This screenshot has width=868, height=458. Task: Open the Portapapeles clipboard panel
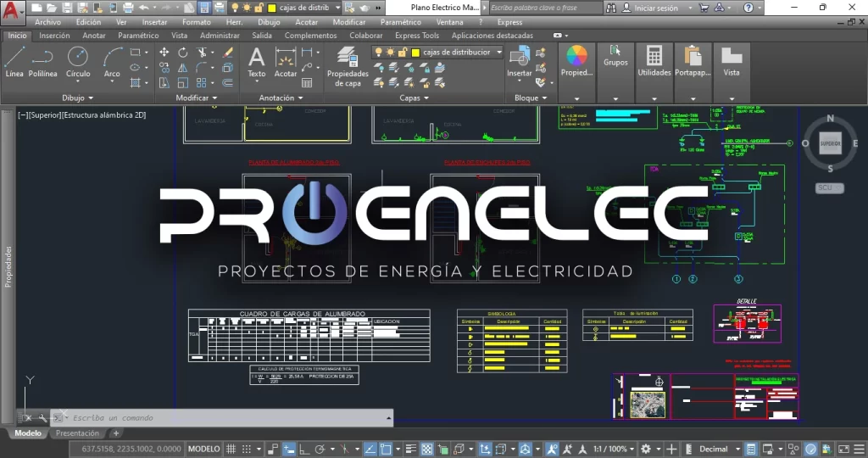click(x=693, y=61)
